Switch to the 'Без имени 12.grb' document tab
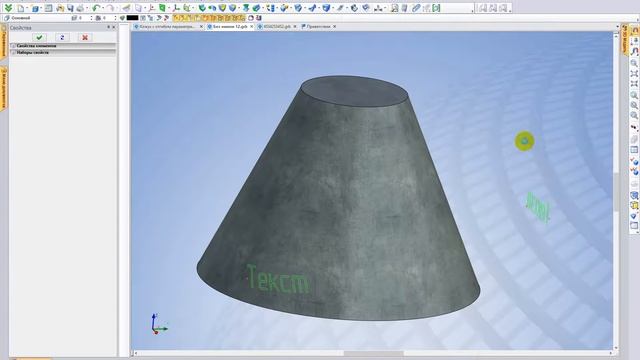 pos(230,27)
